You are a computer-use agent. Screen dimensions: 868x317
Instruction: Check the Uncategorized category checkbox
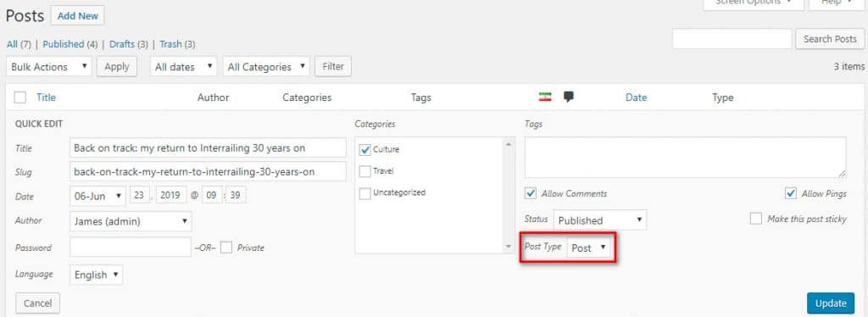364,193
